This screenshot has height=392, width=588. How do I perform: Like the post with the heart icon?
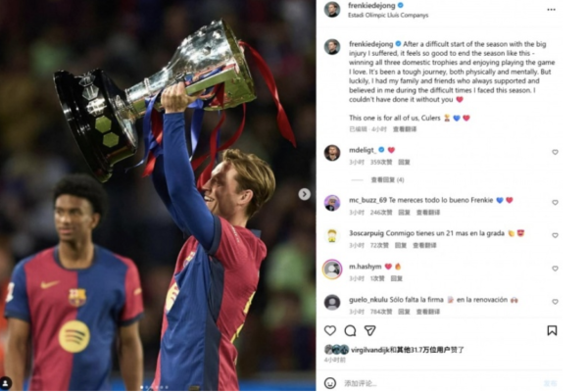pos(329,330)
